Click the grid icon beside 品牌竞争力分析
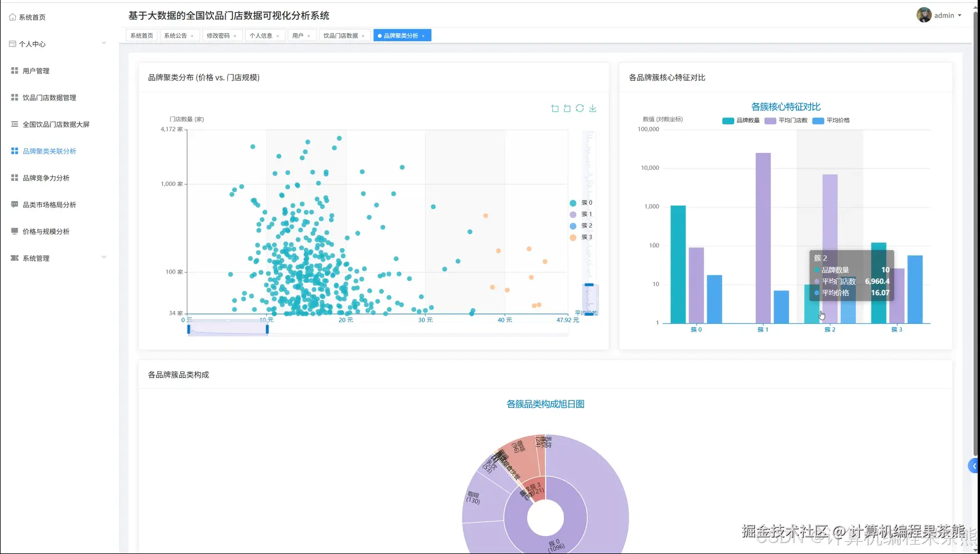Viewport: 980px width, 554px height. click(14, 178)
